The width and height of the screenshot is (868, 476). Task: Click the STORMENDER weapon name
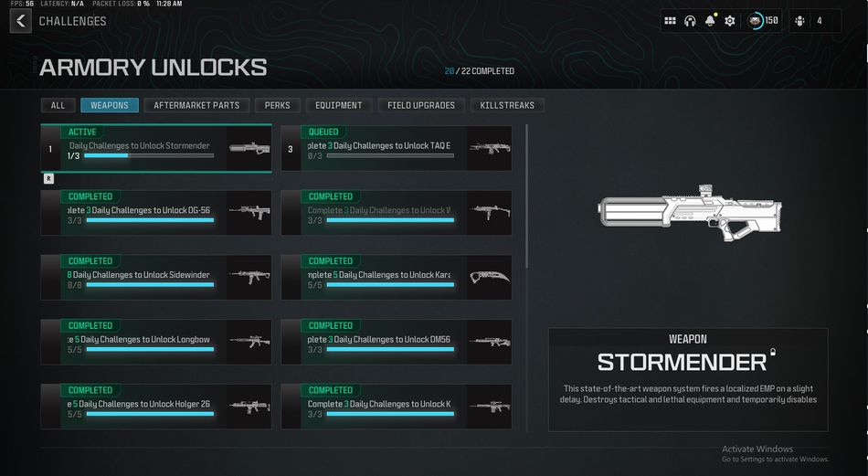(682, 363)
